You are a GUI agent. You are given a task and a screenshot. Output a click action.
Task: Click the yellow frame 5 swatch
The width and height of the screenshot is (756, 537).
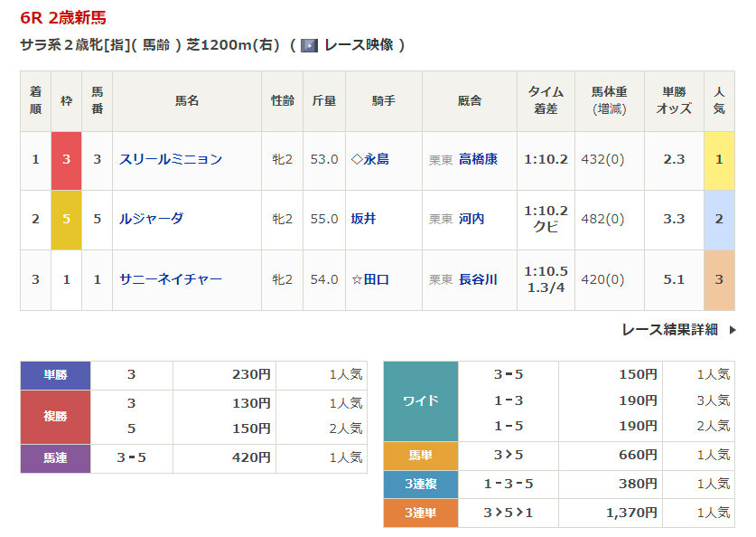point(66,220)
